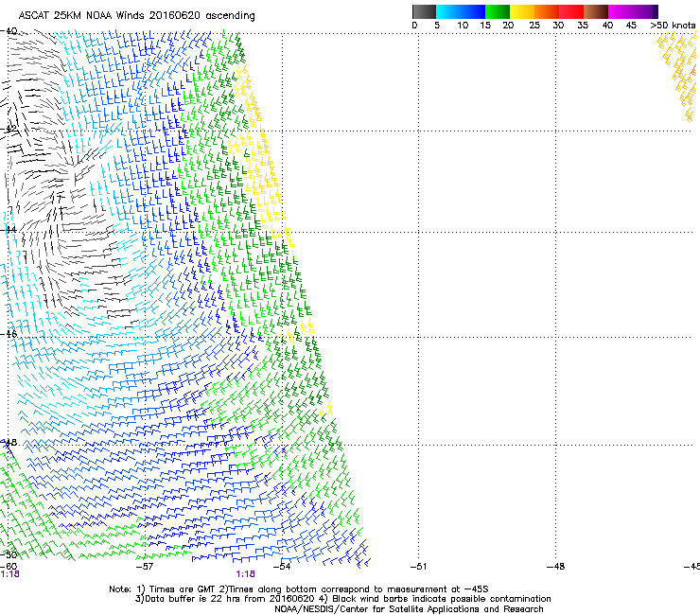Image resolution: width=700 pixels, height=615 pixels.
Task: Pick the brown 35-40 knots legend segment
Action: 596,12
